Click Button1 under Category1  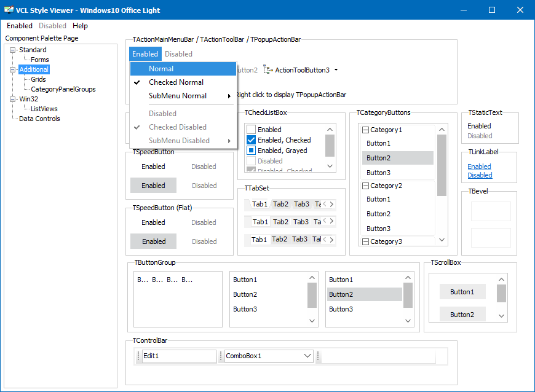(x=398, y=144)
